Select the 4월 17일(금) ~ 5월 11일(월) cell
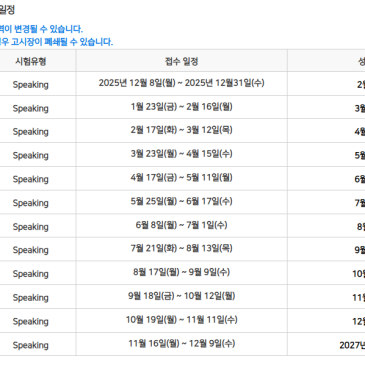Screen dimensions: 365x365 click(x=182, y=178)
